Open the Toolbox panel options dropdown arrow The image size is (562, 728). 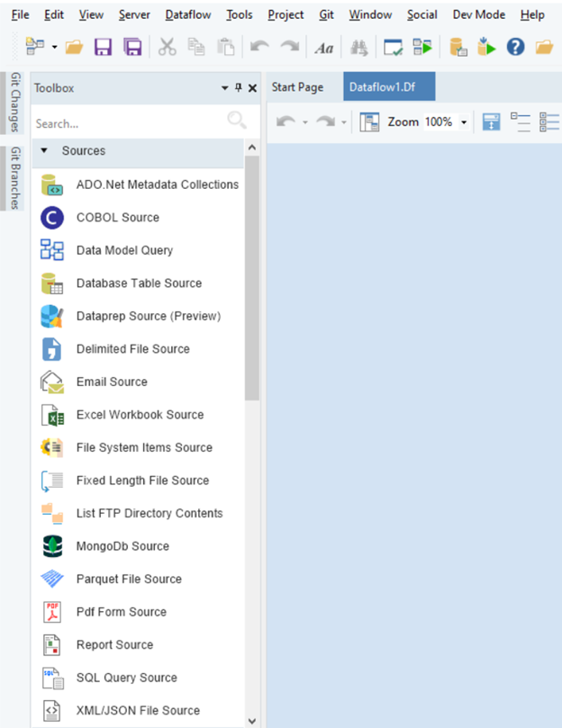tap(225, 88)
